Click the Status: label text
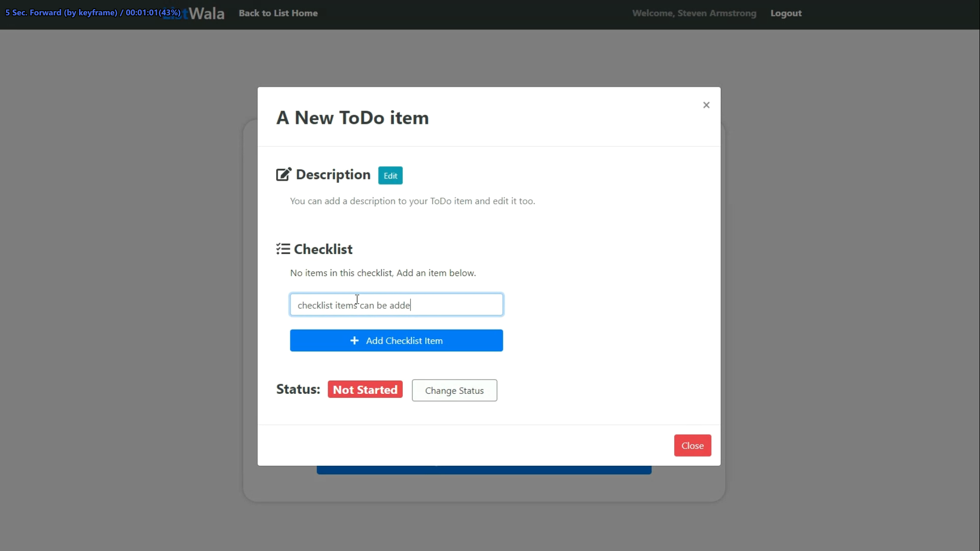The height and width of the screenshot is (551, 980). coord(298,389)
